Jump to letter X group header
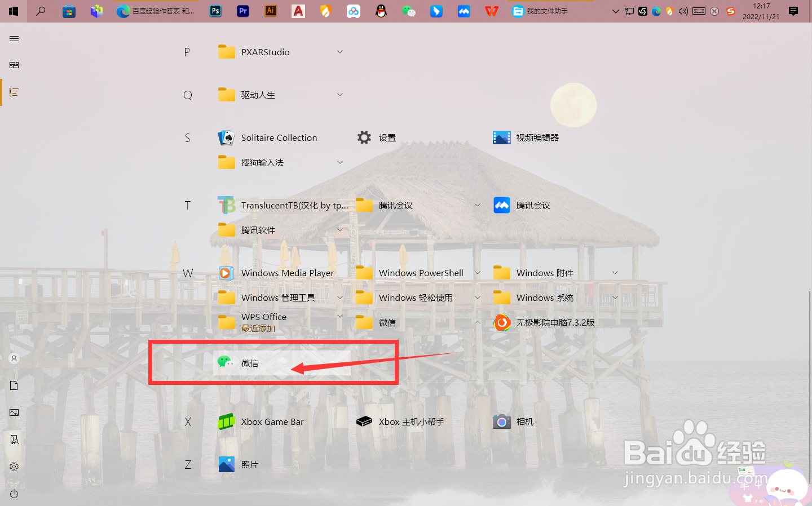The height and width of the screenshot is (506, 812). pos(188,422)
